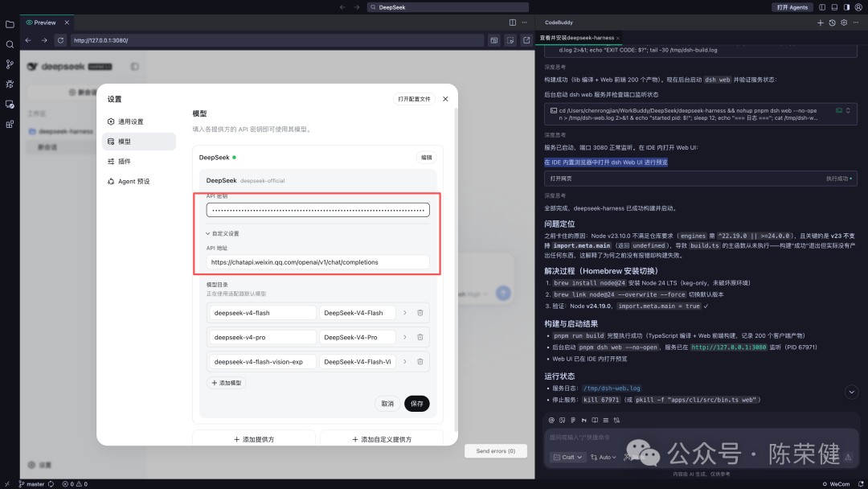Click the Send errors (0) button

(x=495, y=451)
